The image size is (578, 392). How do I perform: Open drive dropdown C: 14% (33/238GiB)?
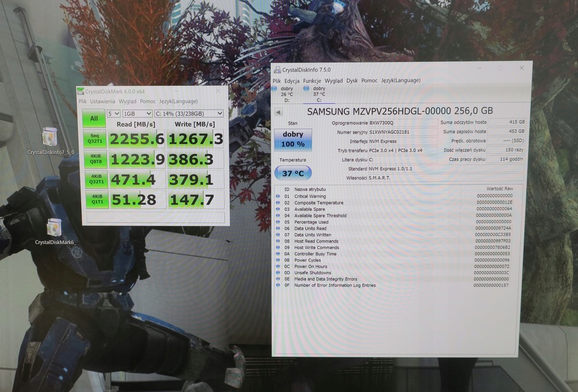[x=189, y=113]
